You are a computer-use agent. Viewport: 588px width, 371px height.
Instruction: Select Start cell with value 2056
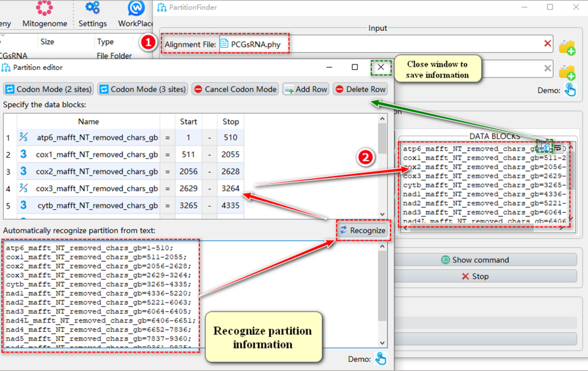[188, 171]
